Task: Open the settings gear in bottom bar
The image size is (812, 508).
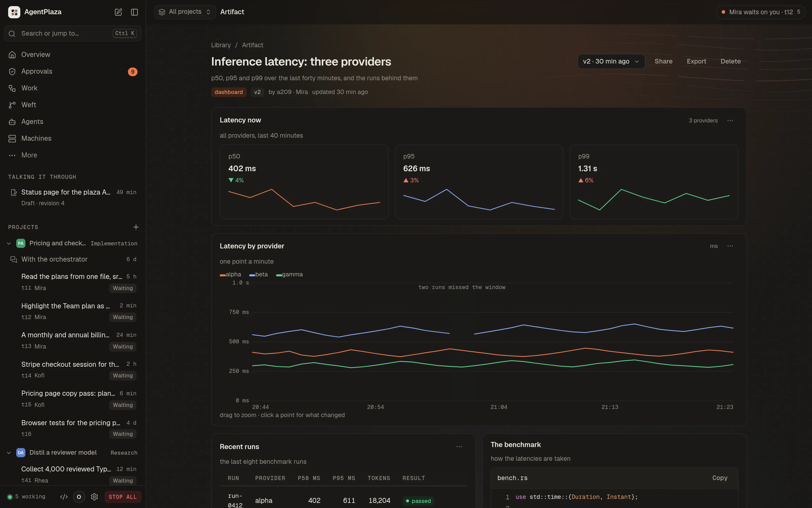Action: click(x=94, y=497)
